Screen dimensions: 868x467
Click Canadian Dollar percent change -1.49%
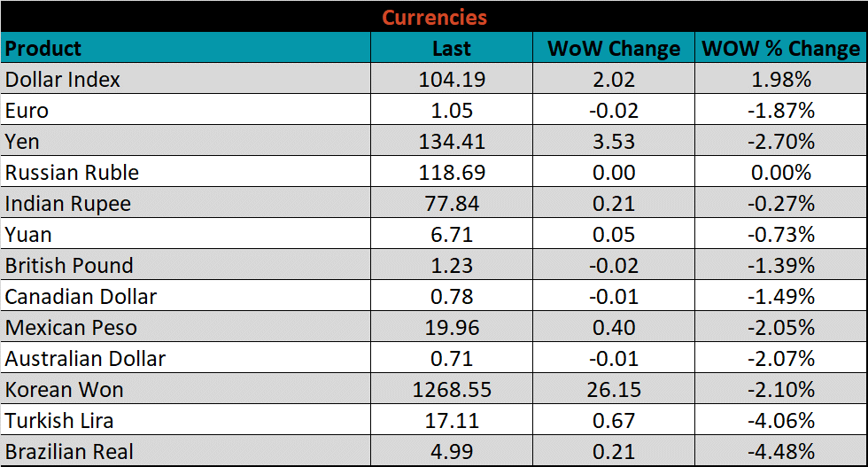780,296
